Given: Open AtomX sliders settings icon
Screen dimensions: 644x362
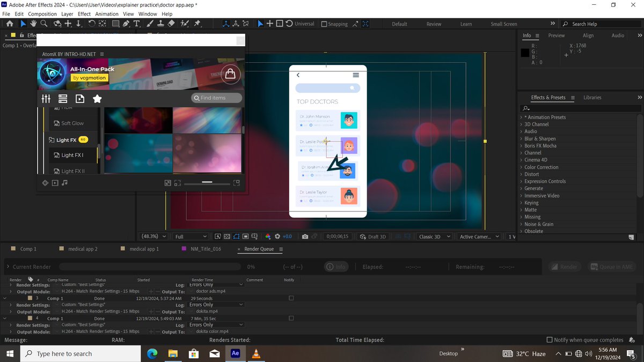Looking at the screenshot, I should coord(46,99).
